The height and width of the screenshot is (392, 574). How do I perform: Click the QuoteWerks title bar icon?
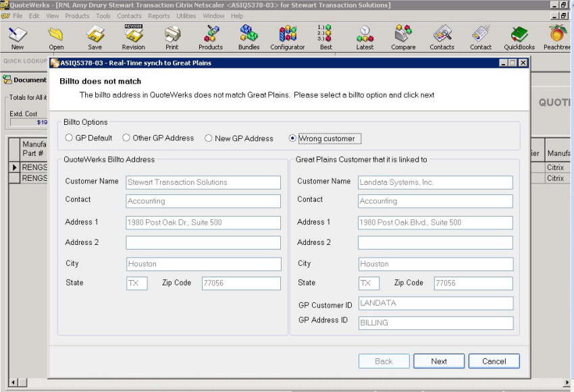tap(5, 5)
